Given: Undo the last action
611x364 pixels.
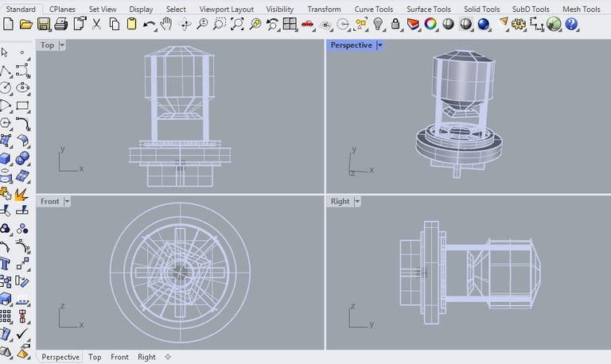Looking at the screenshot, I should [x=149, y=25].
